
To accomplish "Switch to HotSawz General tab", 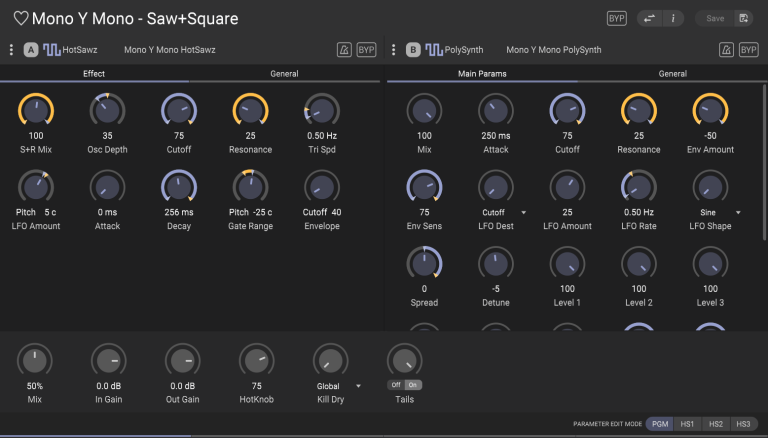I will [284, 73].
